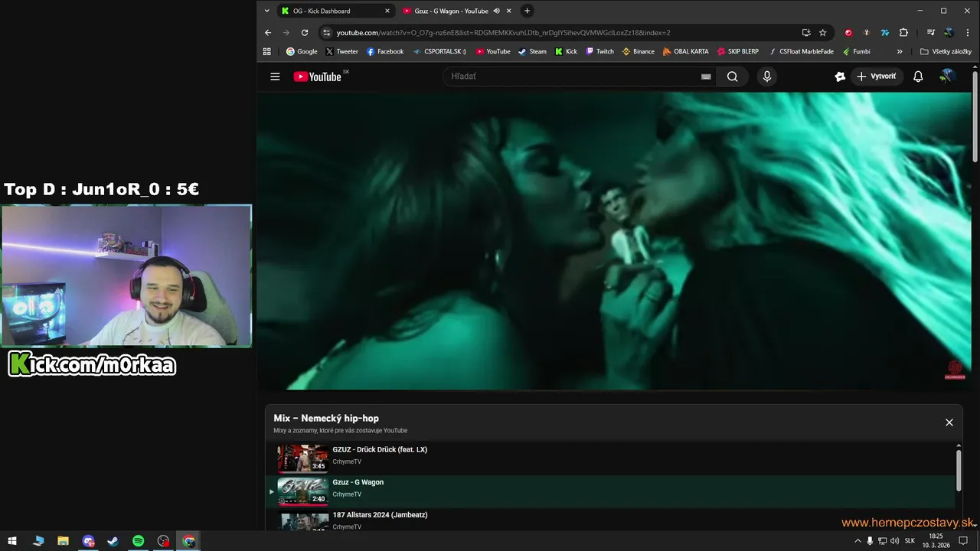The height and width of the screenshot is (551, 980).
Task: Reload the YouTube page
Action: 305,32
